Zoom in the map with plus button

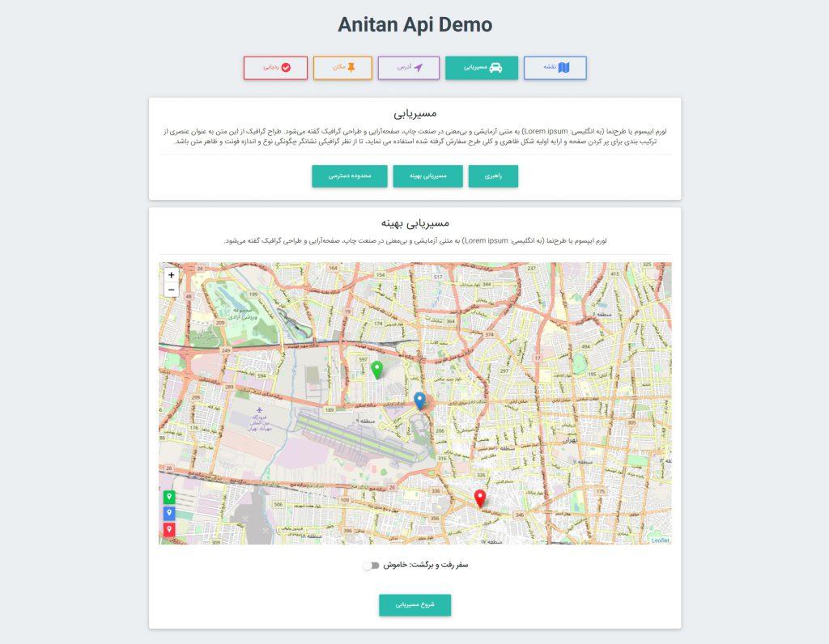pos(171,275)
